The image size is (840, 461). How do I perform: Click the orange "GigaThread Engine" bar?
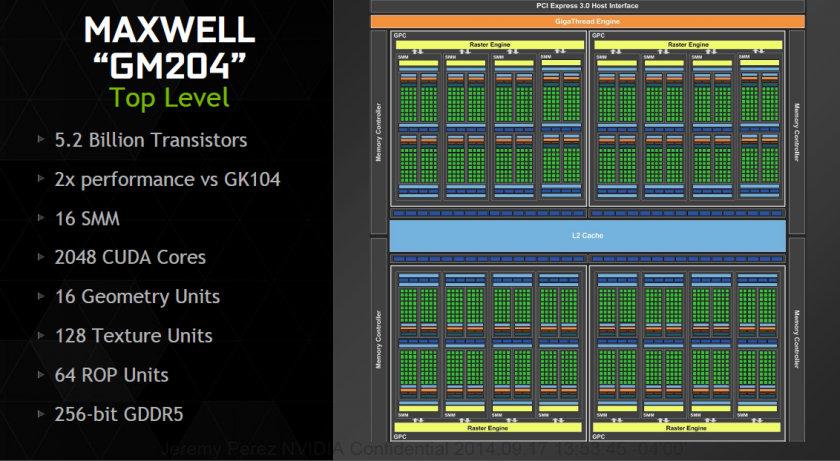[x=587, y=21]
